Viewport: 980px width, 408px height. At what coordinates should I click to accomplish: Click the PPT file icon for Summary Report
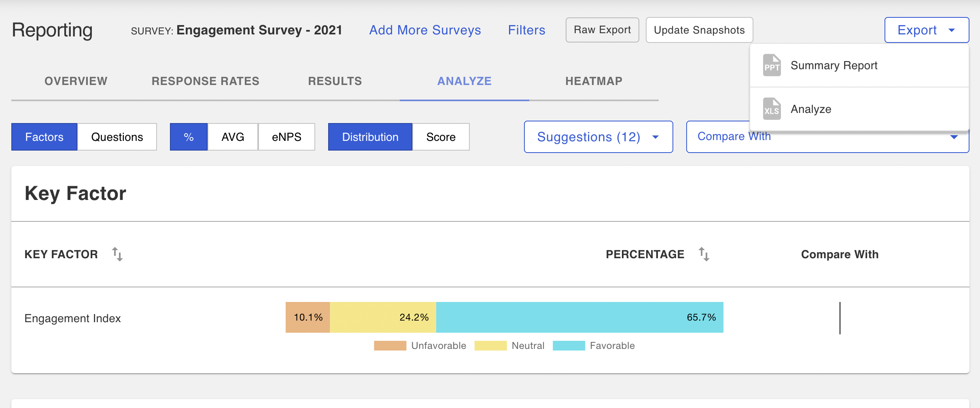772,65
